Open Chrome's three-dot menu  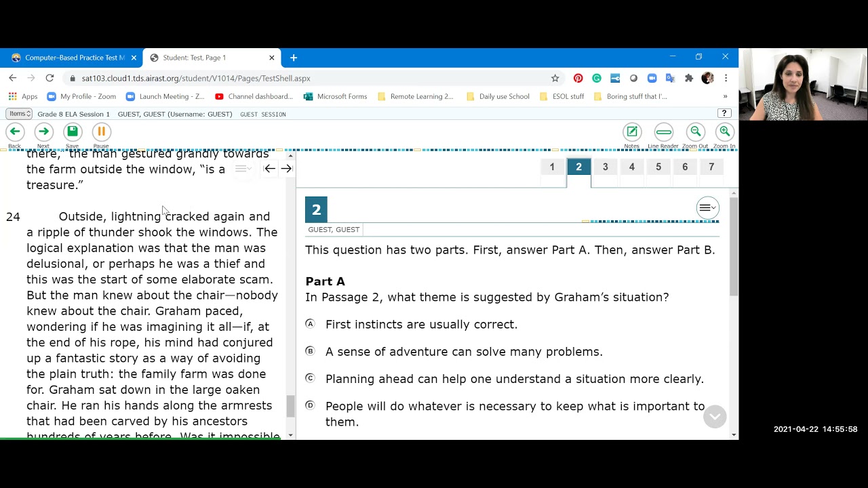[x=726, y=78]
